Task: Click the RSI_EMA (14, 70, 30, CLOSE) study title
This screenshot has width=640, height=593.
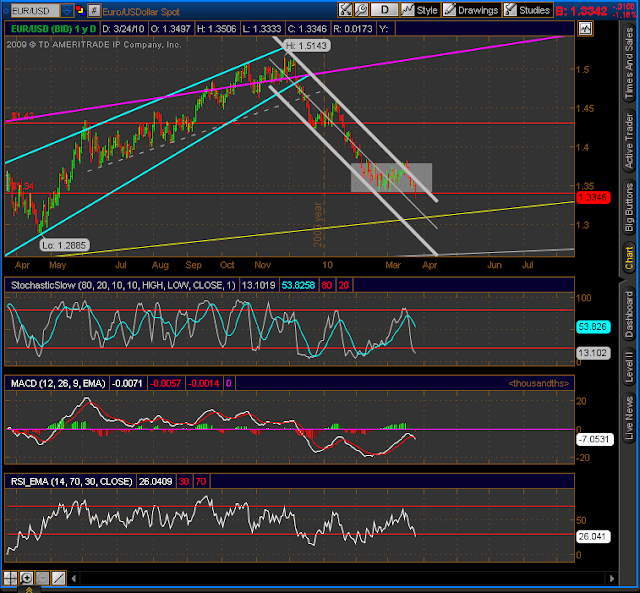Action: [71, 482]
